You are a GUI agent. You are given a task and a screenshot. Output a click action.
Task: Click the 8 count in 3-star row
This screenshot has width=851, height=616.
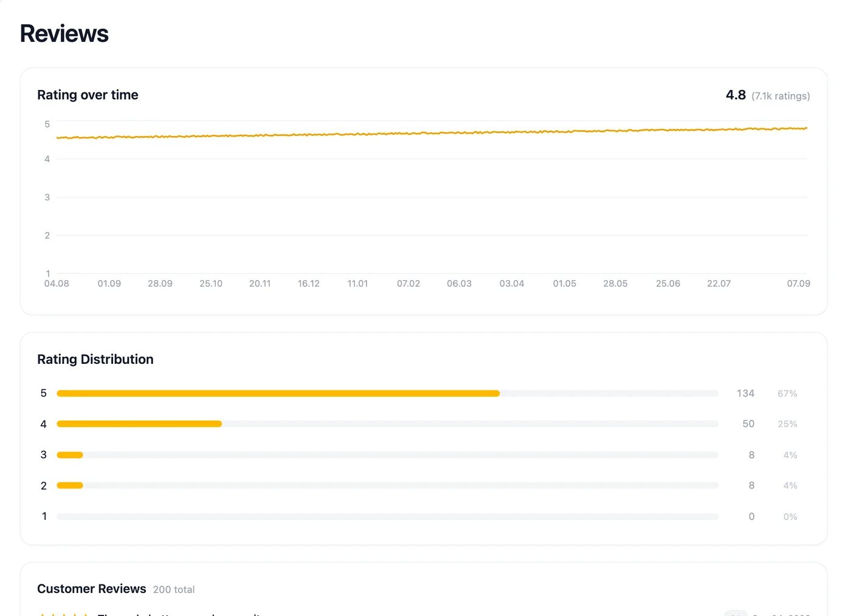(751, 455)
